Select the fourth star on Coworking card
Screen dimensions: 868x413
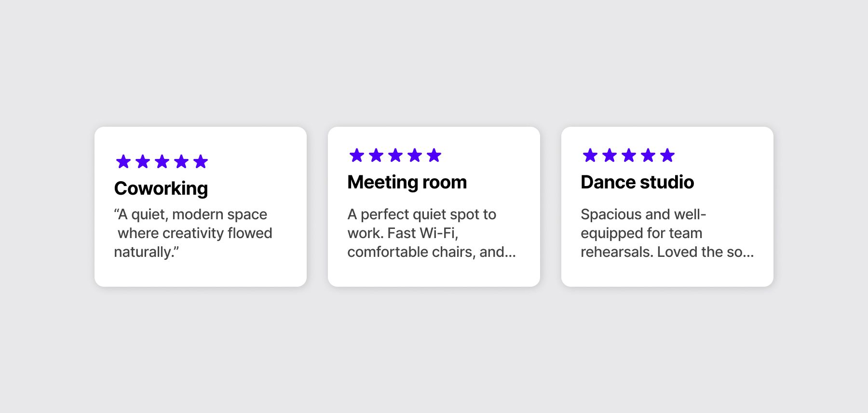pyautogui.click(x=181, y=161)
